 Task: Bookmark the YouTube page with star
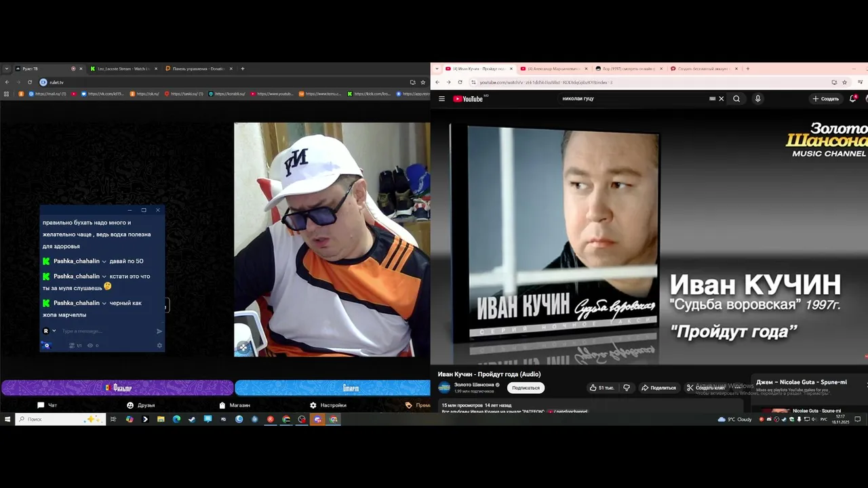point(844,82)
